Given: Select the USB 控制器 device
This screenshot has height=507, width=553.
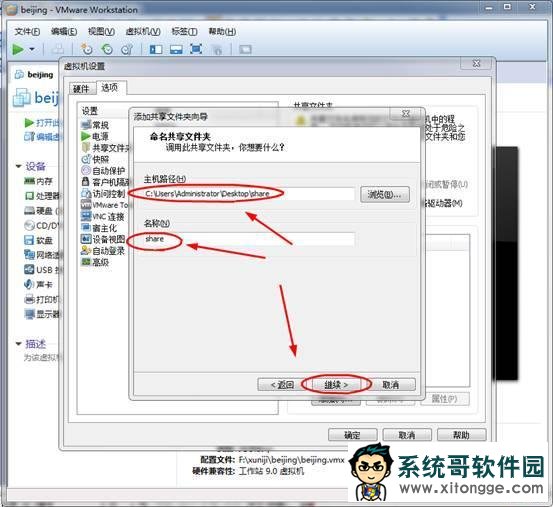Looking at the screenshot, I should 42,270.
